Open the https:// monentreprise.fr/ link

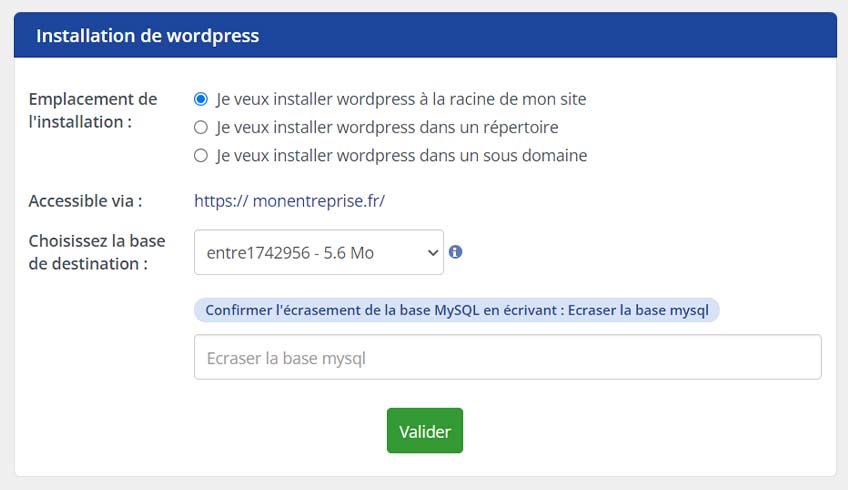click(289, 201)
